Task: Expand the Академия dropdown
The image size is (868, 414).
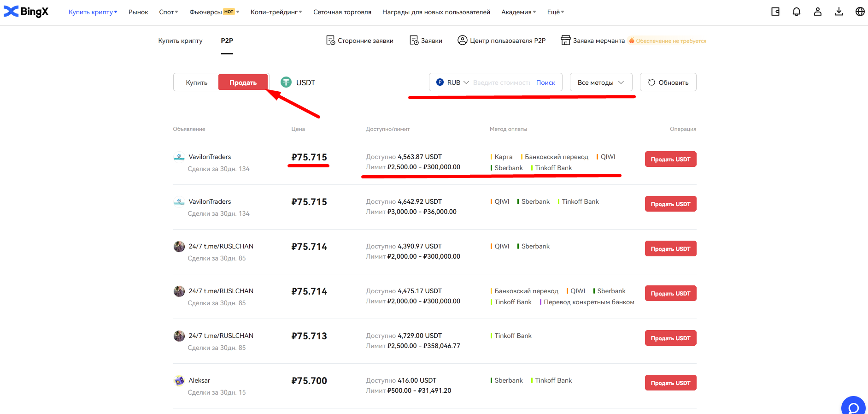Action: (519, 12)
